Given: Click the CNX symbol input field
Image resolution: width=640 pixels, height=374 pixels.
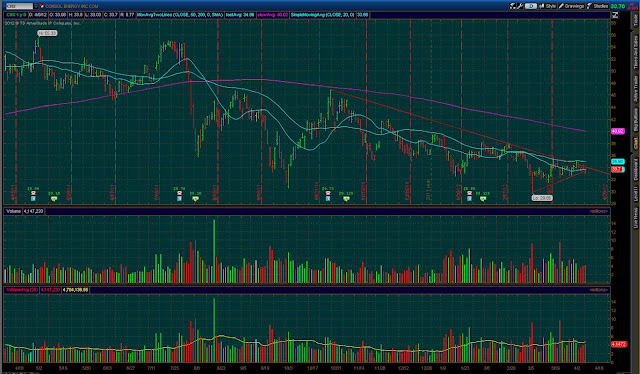Looking at the screenshot, I should (19, 6).
